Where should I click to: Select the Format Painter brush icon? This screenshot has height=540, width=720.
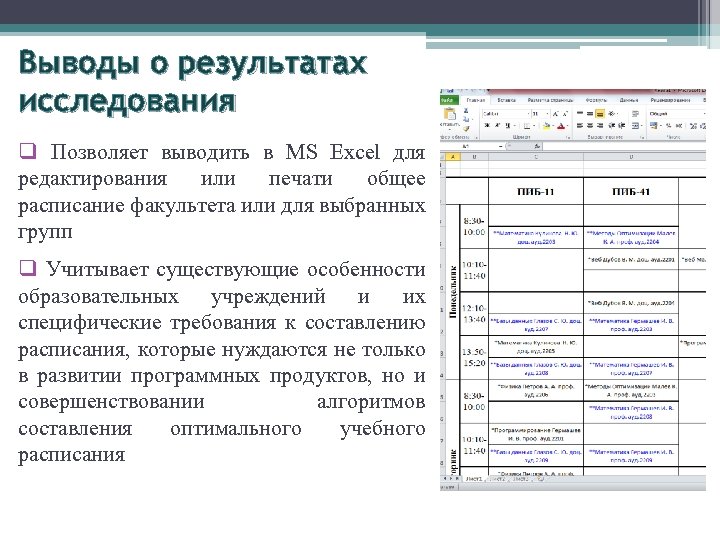coord(466,129)
